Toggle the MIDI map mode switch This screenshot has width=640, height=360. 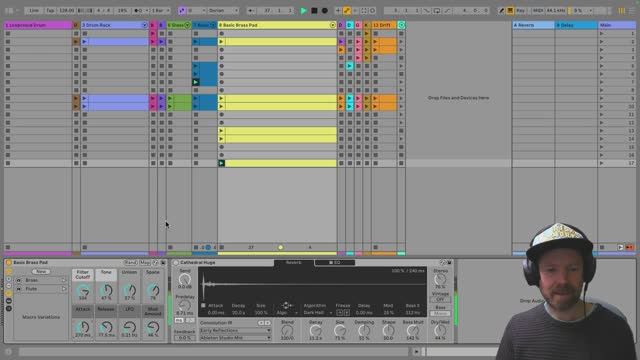pos(538,11)
